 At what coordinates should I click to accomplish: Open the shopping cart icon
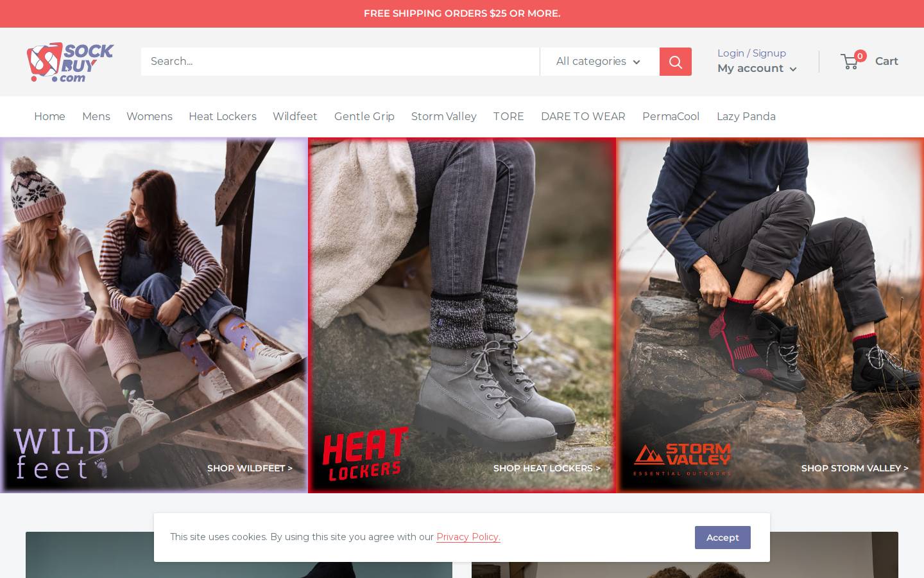click(853, 60)
